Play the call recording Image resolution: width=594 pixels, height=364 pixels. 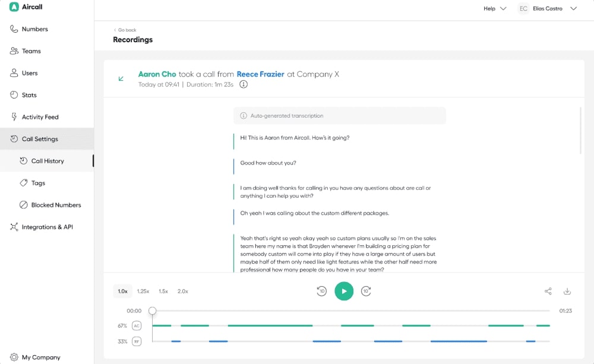tap(344, 291)
